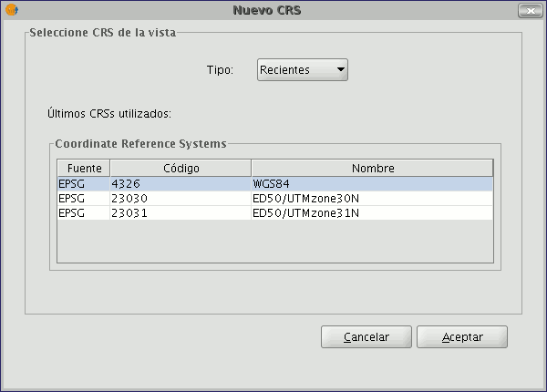Screen dimensions: 547x392
Task: Click EPSG source cell of 23031 row
Action: 84,213
